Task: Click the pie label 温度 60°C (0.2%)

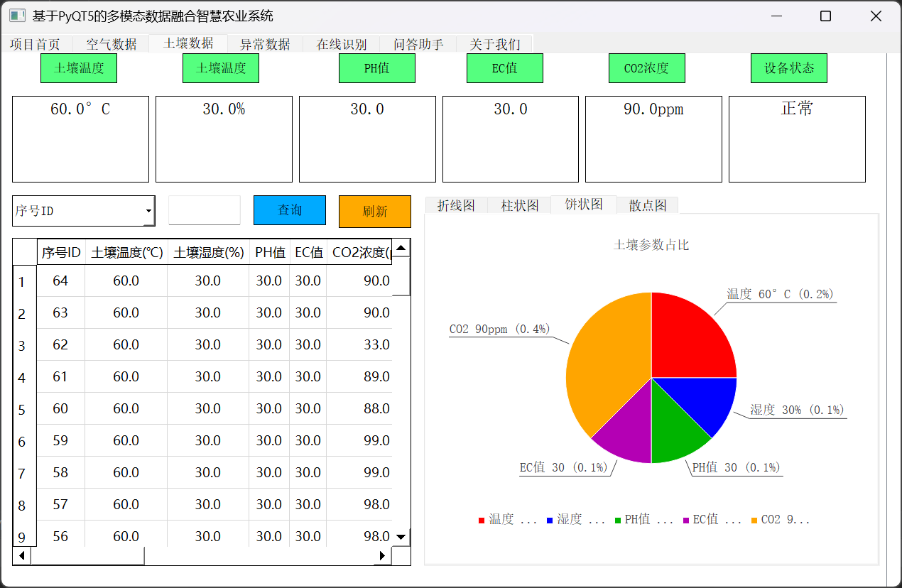Action: click(780, 294)
